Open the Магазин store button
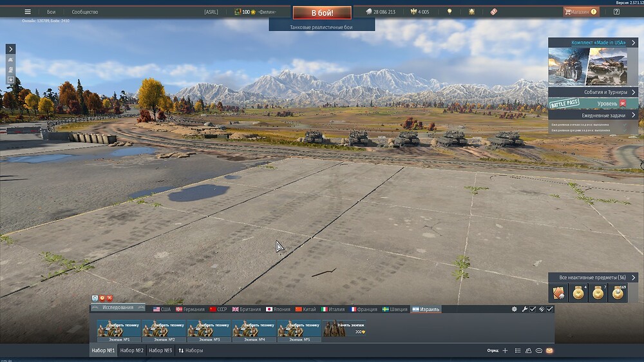 coord(580,12)
